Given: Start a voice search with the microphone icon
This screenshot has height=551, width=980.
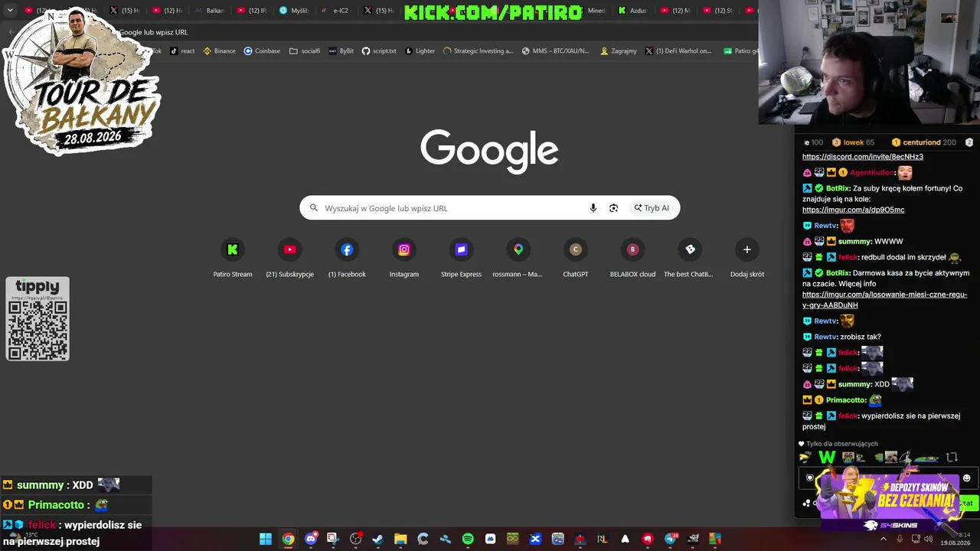Looking at the screenshot, I should (593, 208).
